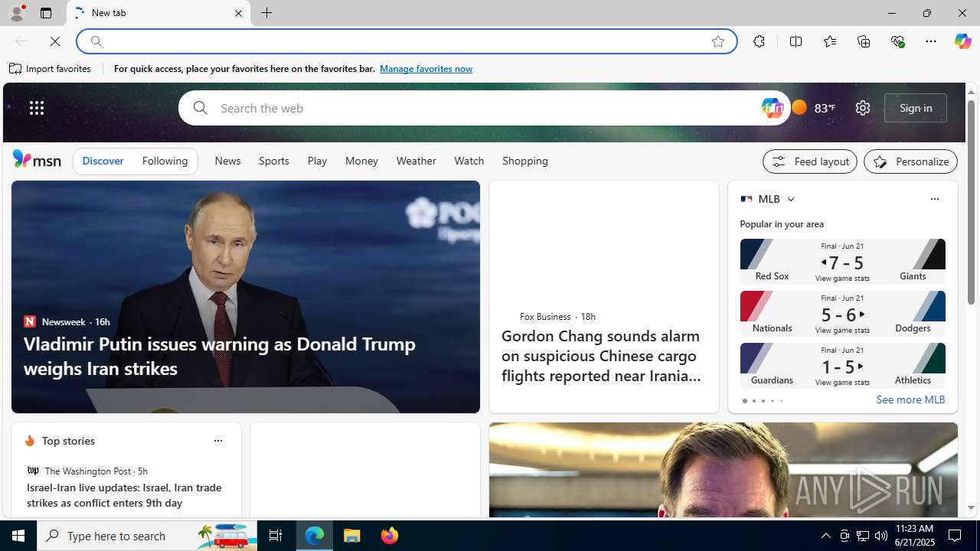This screenshot has height=551, width=980.
Task: Stop loading the page
Action: pyautogui.click(x=55, y=41)
